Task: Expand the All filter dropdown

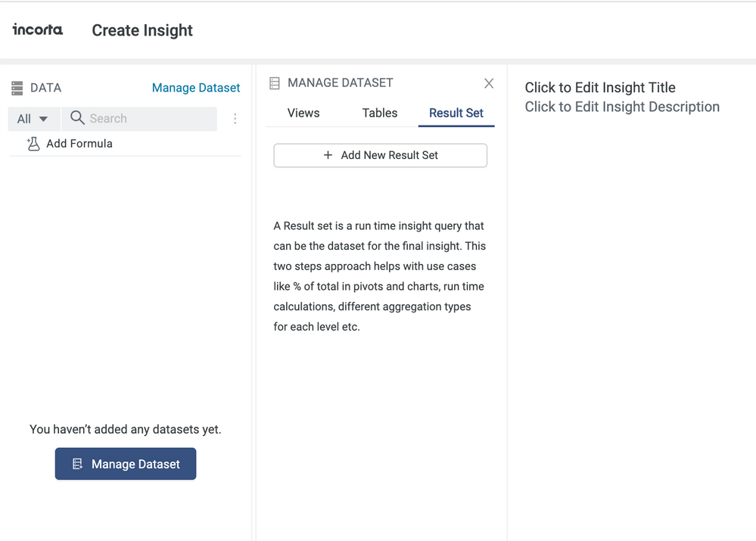Action: click(33, 119)
